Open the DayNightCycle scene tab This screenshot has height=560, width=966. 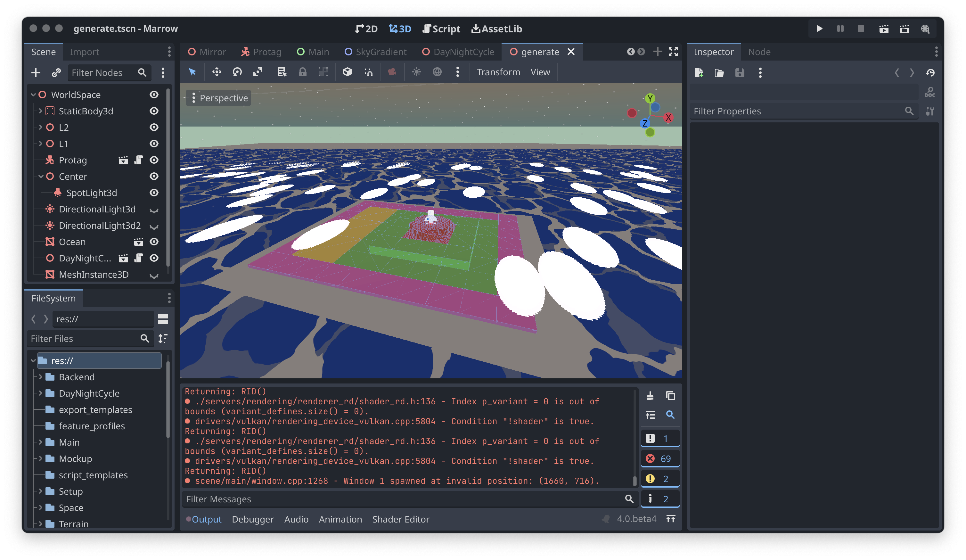(458, 52)
